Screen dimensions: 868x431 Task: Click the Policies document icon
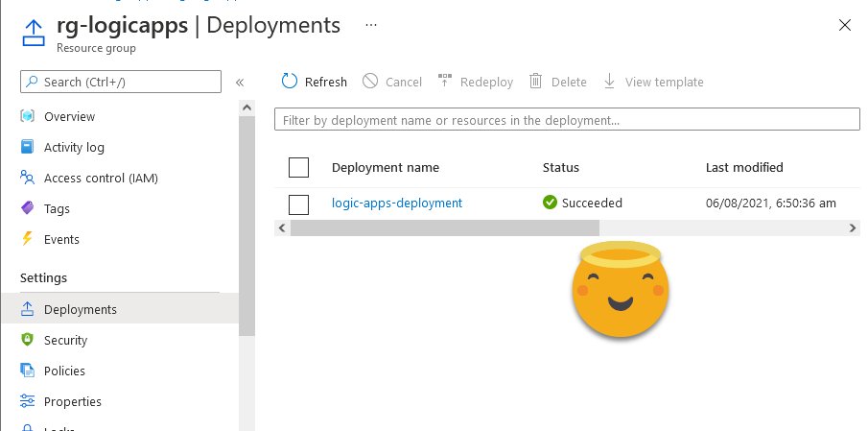(x=27, y=371)
